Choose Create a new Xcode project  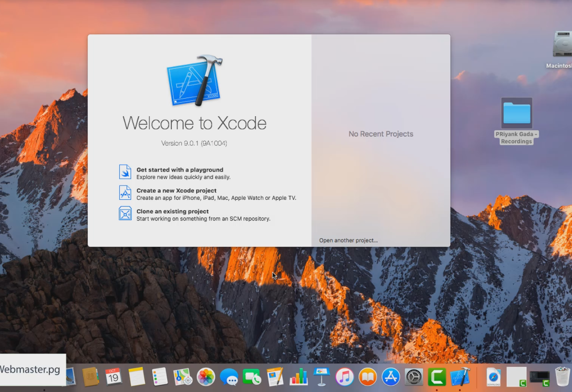point(208,194)
